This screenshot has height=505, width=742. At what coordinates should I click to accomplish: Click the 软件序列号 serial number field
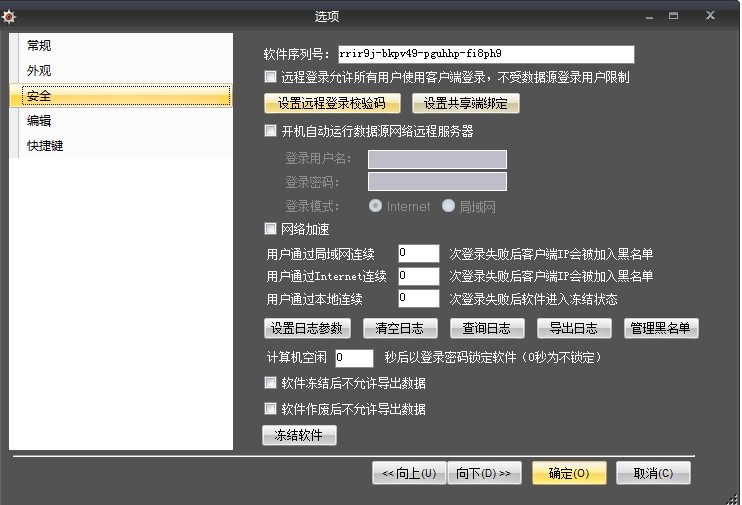(486, 54)
